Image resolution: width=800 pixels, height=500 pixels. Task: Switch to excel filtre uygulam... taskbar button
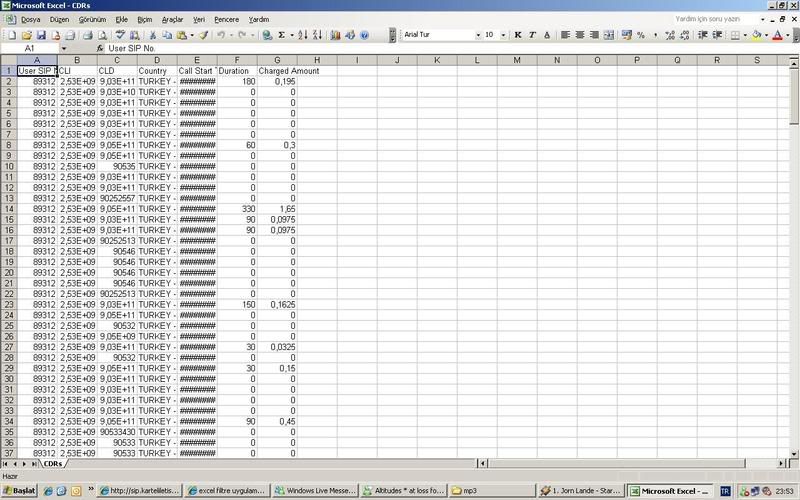227,491
